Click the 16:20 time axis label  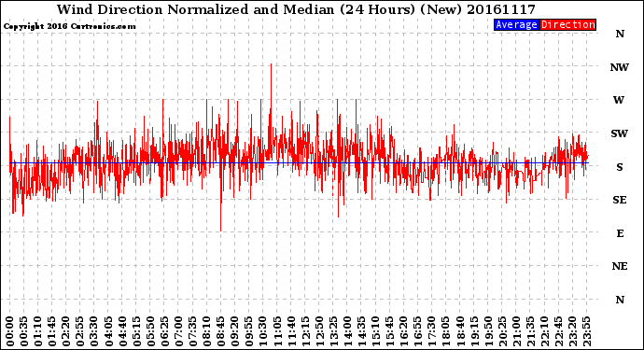pos(404,331)
